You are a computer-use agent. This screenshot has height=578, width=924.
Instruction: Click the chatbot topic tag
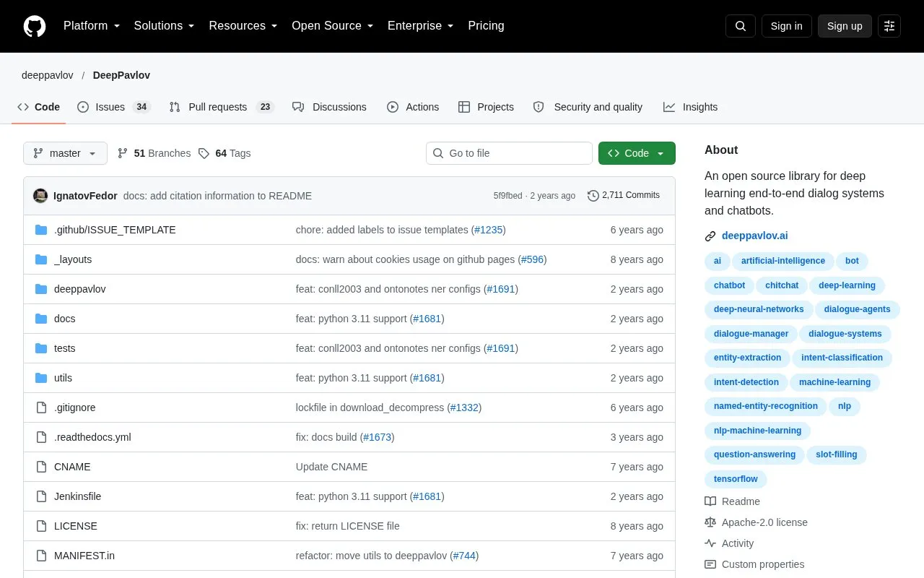click(x=729, y=285)
